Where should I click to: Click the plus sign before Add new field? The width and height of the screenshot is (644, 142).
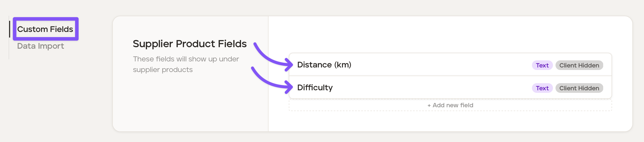(x=429, y=105)
